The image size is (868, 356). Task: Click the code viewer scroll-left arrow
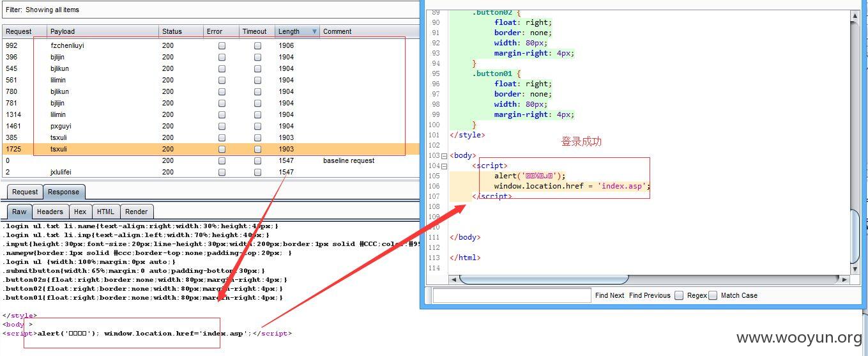[x=454, y=279]
